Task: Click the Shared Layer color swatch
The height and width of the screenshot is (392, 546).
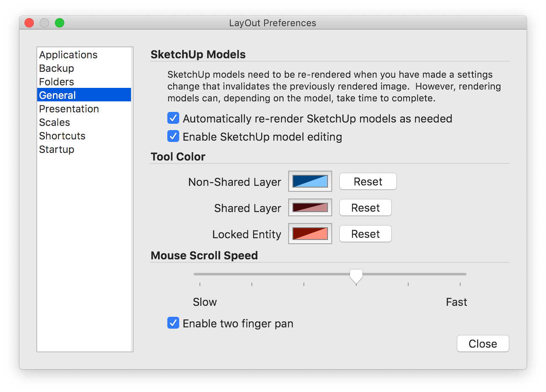Action: [310, 207]
